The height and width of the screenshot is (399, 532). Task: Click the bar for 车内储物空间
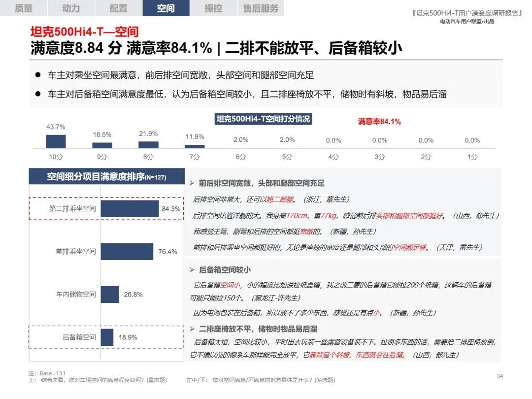click(x=110, y=294)
